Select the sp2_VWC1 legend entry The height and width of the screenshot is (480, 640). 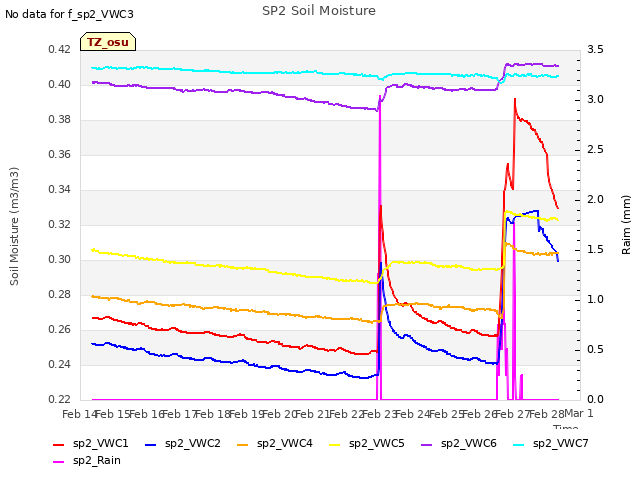[91, 443]
